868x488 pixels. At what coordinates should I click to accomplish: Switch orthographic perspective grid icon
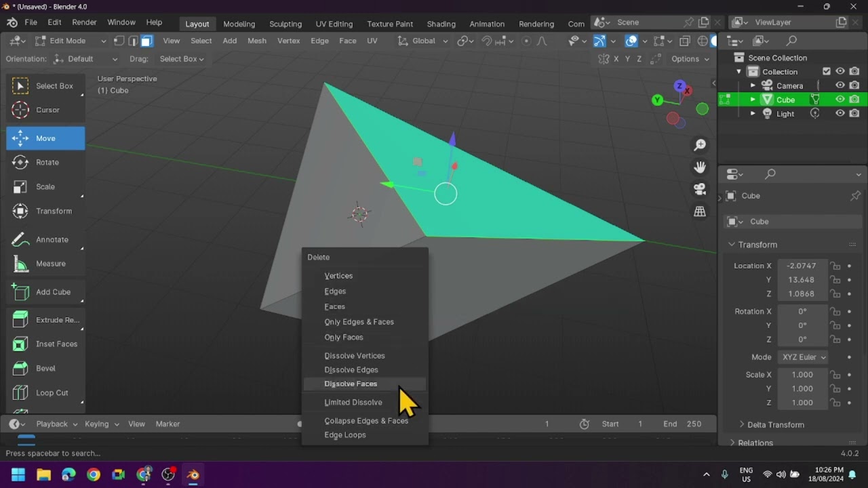pyautogui.click(x=700, y=212)
